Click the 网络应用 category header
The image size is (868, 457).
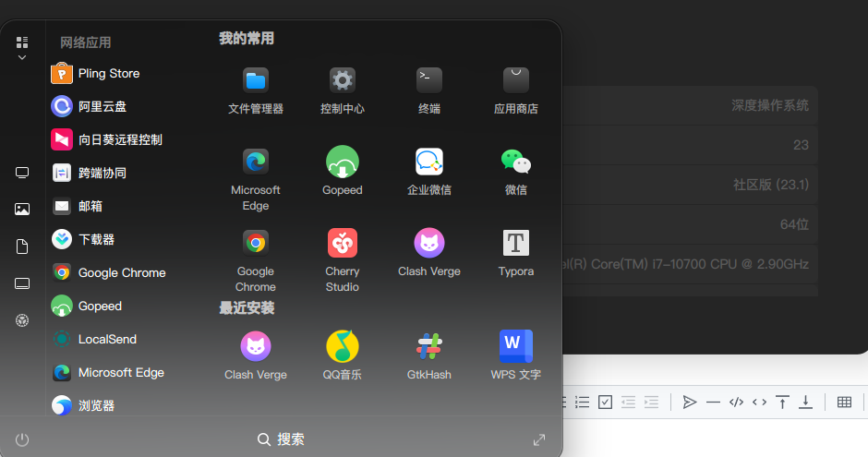(x=85, y=42)
